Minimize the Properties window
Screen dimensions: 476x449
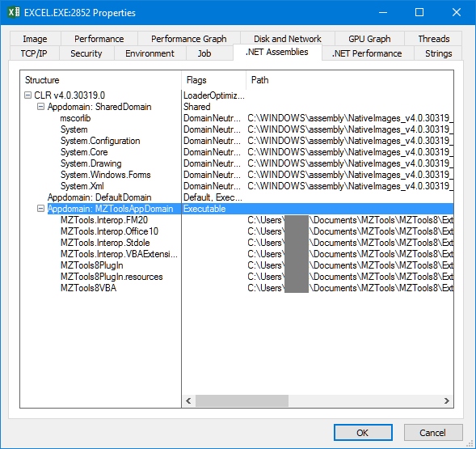[383, 12]
